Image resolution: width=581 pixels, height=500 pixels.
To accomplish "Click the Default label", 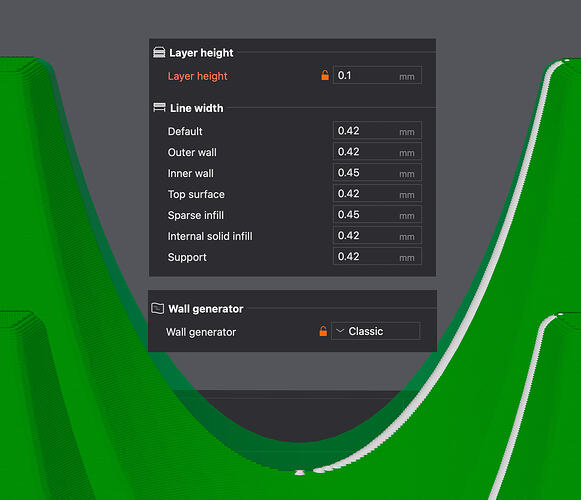I will 185,132.
